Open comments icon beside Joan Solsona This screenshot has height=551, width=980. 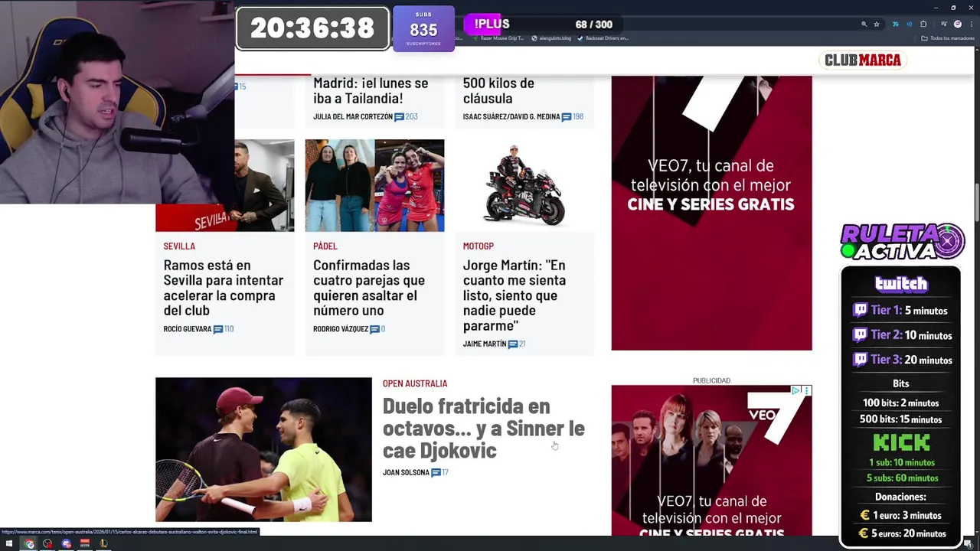click(436, 473)
